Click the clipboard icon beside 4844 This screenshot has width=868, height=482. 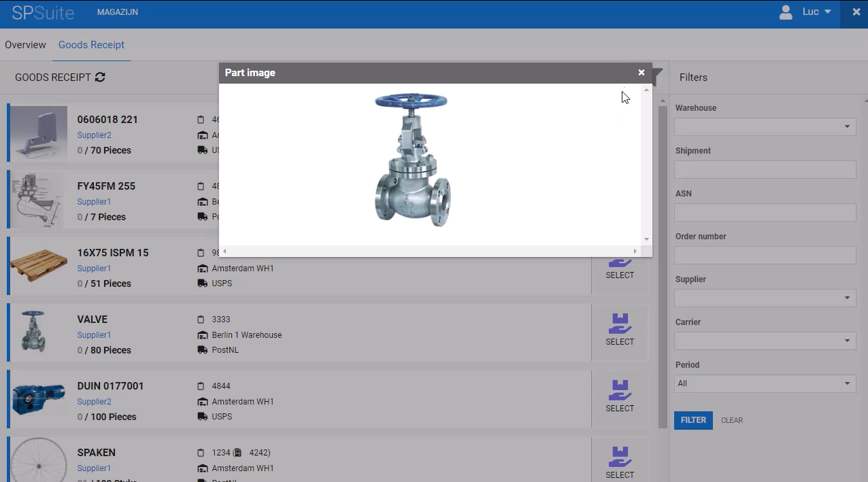point(201,386)
